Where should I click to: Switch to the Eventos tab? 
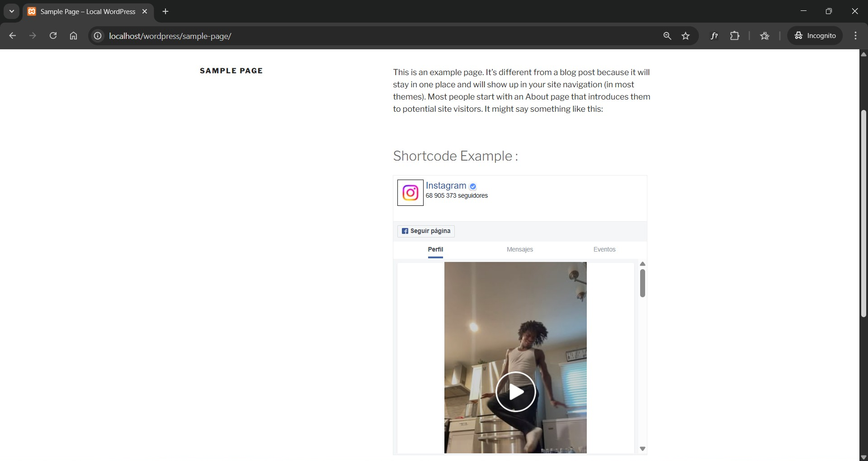[604, 249]
